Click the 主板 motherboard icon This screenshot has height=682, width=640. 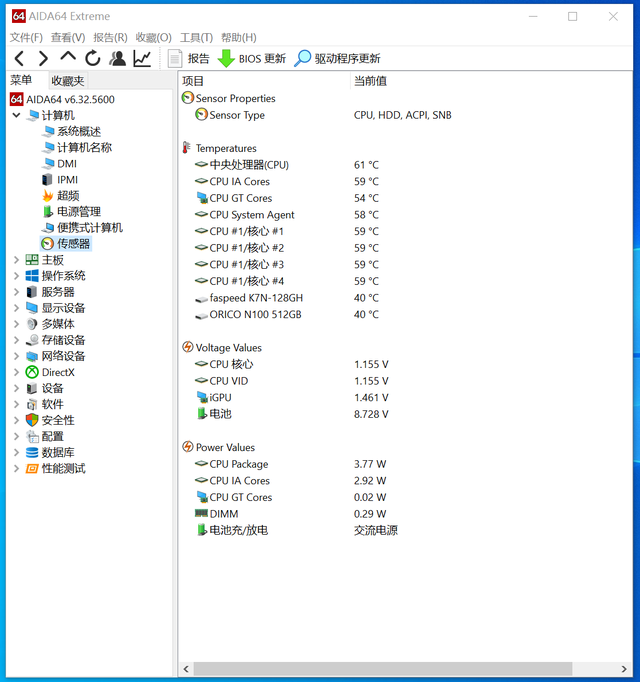click(x=32, y=260)
